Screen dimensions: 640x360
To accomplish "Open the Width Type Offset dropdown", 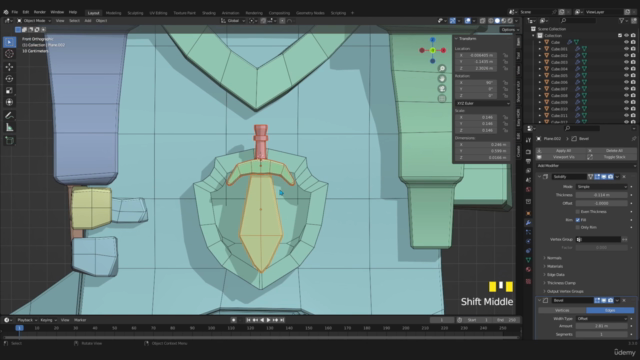I will pos(602,318).
